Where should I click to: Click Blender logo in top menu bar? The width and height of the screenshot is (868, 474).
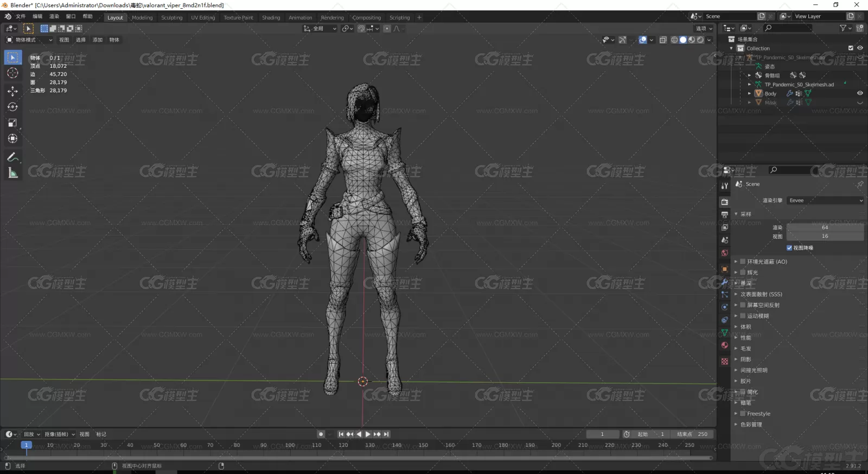point(8,16)
